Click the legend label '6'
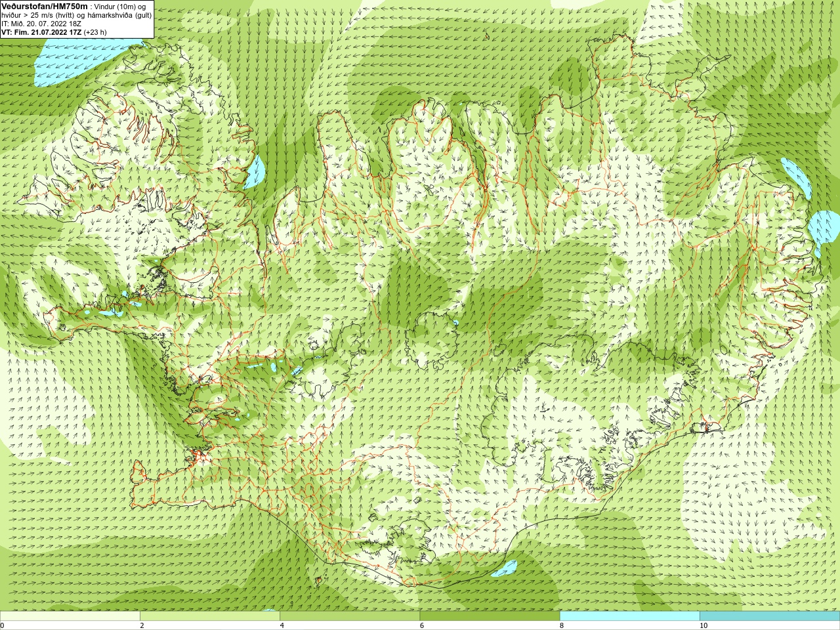Viewport: 840px width, 630px height. coord(422,625)
